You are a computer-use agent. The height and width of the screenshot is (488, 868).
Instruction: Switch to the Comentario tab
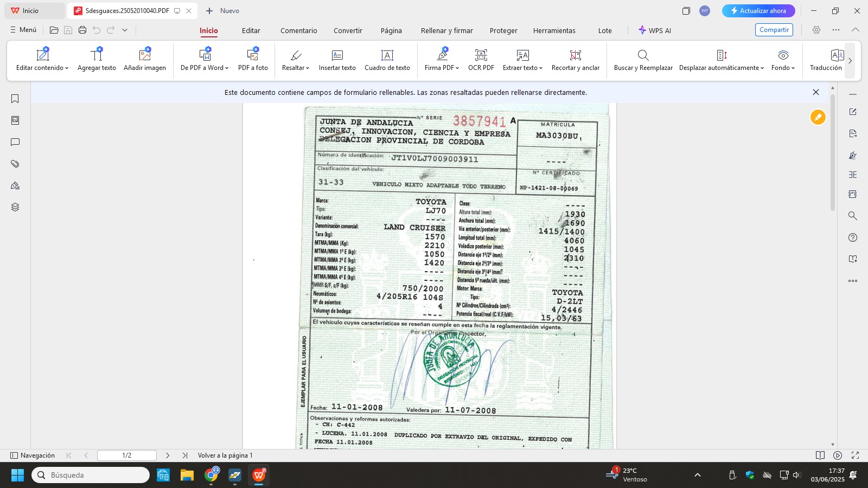pyautogui.click(x=299, y=31)
